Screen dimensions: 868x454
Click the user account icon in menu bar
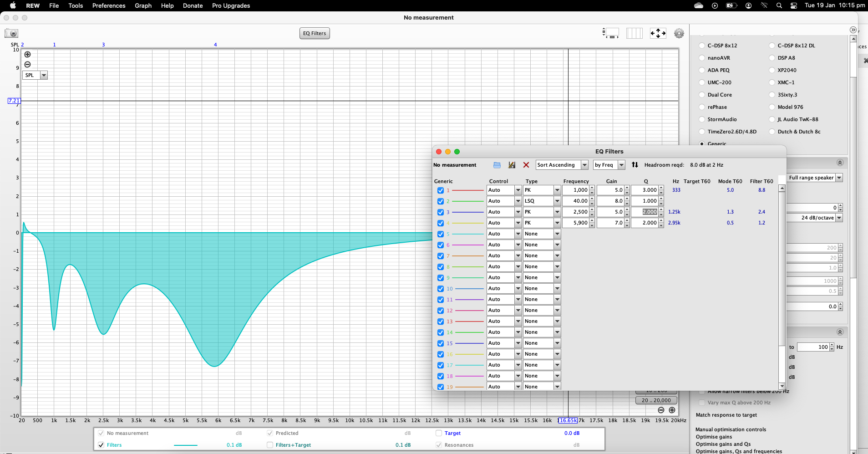748,5
